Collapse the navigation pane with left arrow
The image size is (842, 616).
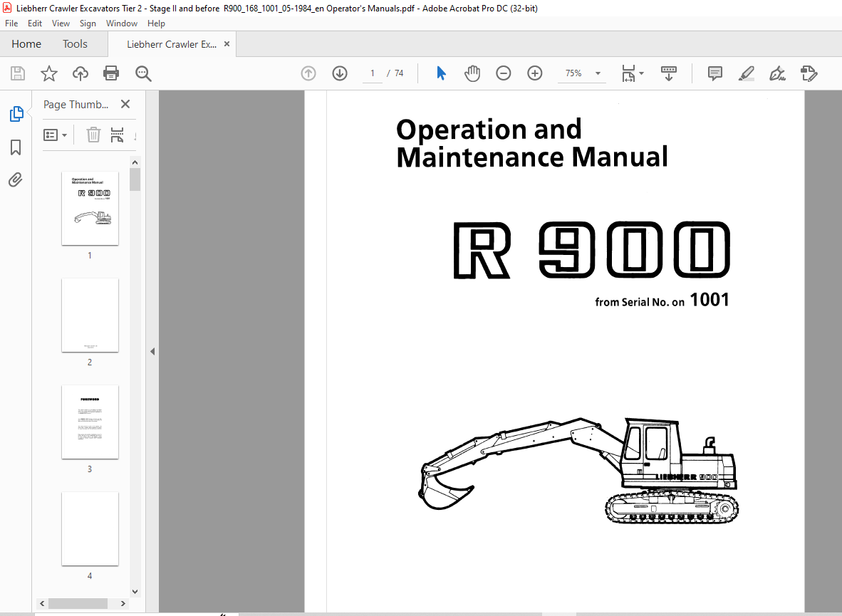click(x=152, y=351)
